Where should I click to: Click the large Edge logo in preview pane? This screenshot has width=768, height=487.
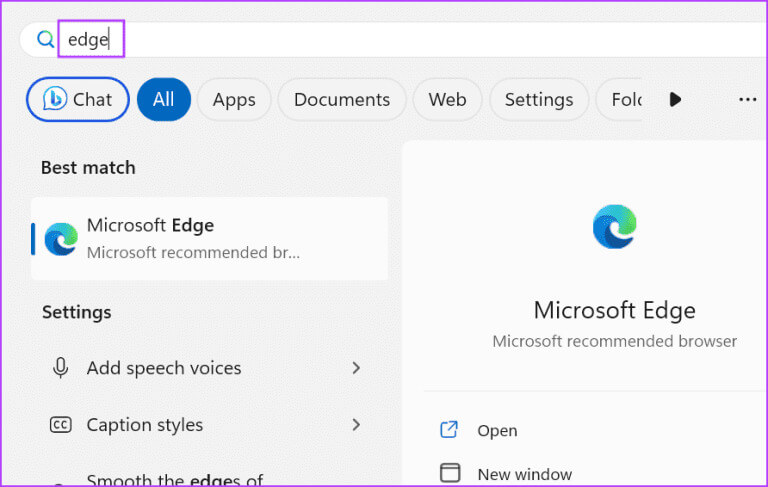click(x=614, y=226)
